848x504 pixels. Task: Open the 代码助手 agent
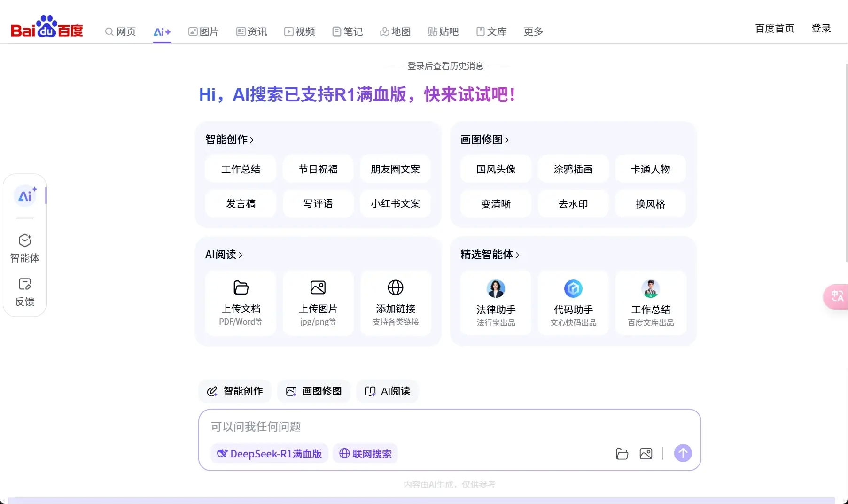coord(573,303)
